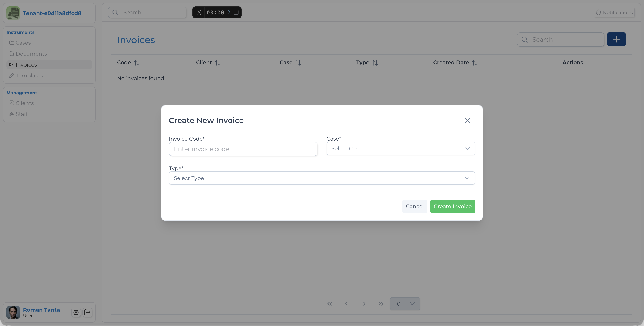This screenshot has height=326, width=644.
Task: Click the hourglass timer icon
Action: [199, 12]
